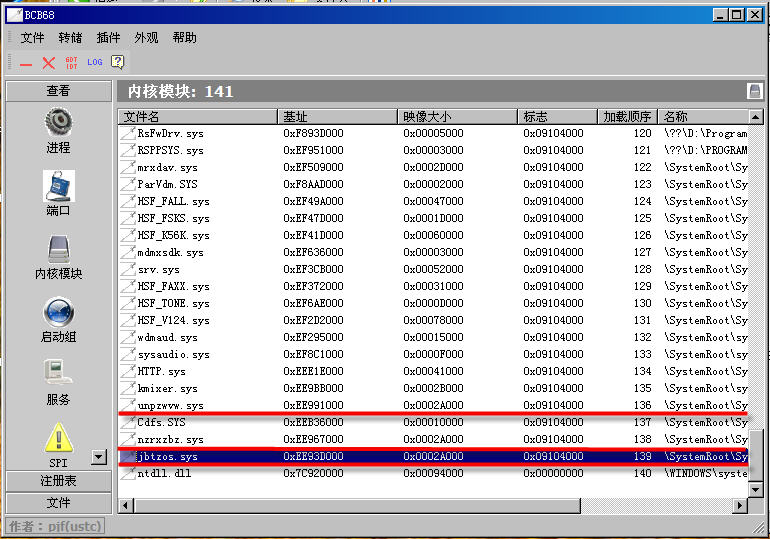This screenshot has height=539, width=770.
Task: Open the 帮助 menu
Action: tap(184, 38)
